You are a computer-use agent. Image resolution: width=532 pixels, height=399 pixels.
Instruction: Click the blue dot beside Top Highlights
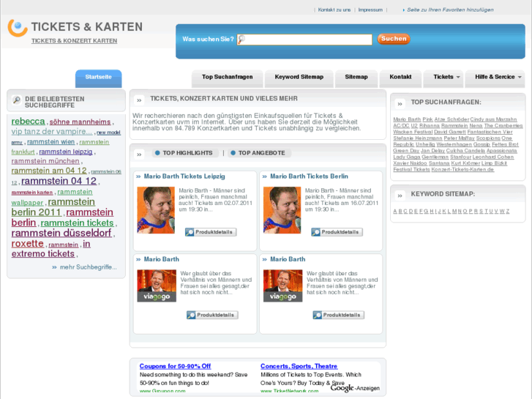[x=157, y=153]
